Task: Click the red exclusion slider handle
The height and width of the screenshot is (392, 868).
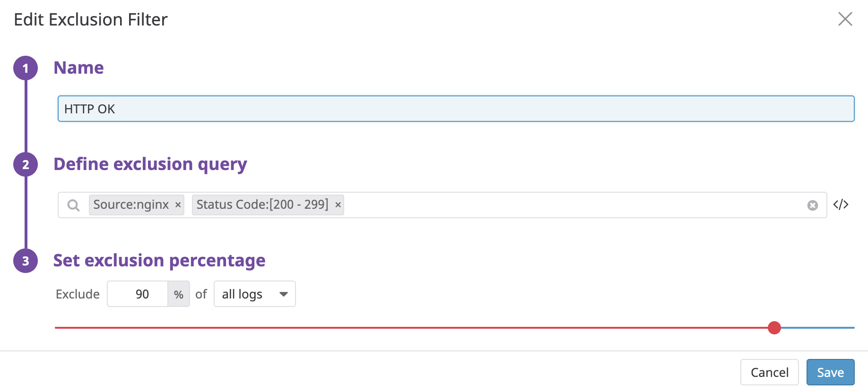Action: 774,328
